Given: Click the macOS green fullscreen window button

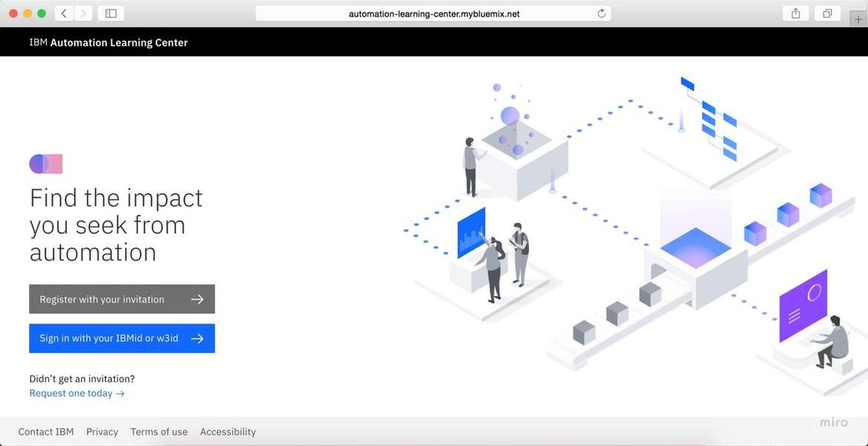Looking at the screenshot, I should tap(41, 13).
